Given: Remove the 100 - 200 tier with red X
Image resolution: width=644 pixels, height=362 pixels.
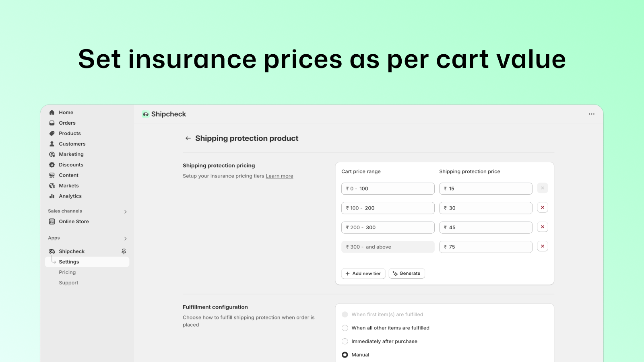Looking at the screenshot, I should click(x=543, y=208).
